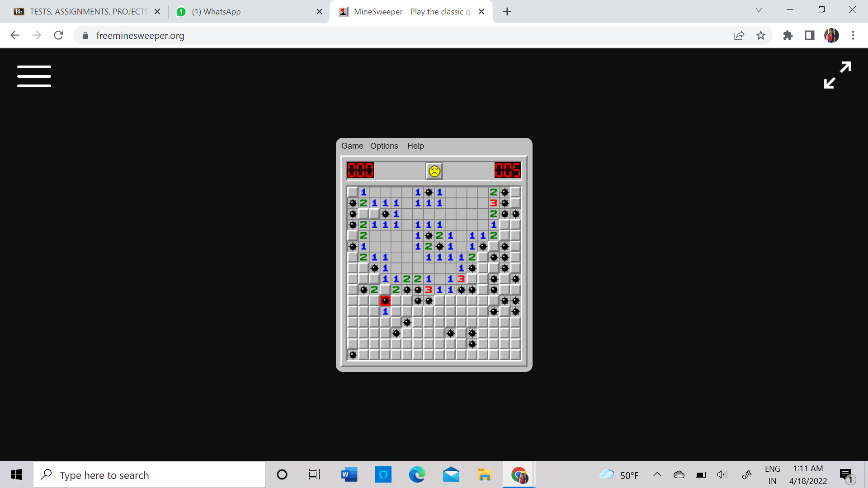The height and width of the screenshot is (488, 868).
Task: Click the Windows search box
Action: [x=149, y=475]
